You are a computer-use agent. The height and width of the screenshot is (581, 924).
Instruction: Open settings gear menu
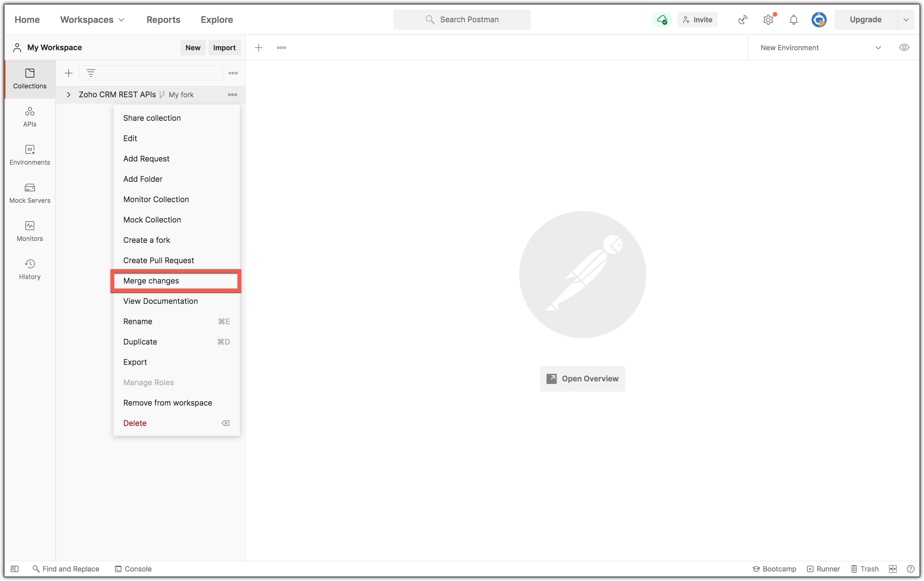[x=768, y=20]
